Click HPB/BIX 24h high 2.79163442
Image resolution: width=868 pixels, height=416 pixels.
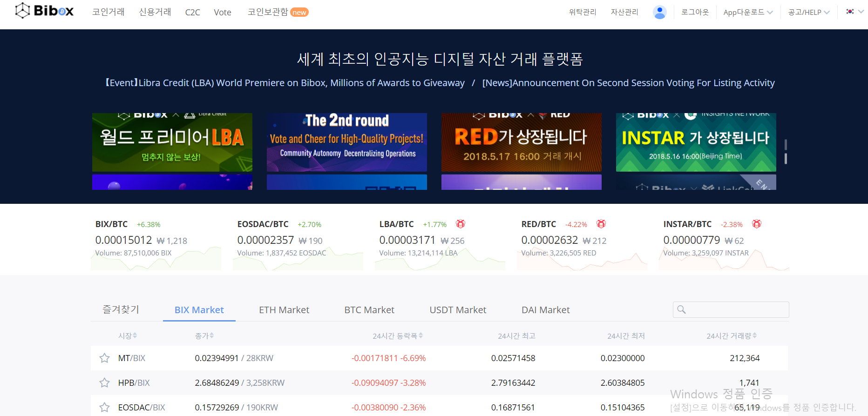click(x=513, y=383)
